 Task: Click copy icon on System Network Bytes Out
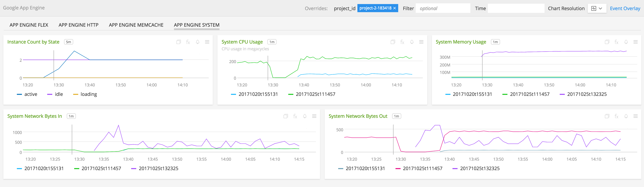click(607, 116)
